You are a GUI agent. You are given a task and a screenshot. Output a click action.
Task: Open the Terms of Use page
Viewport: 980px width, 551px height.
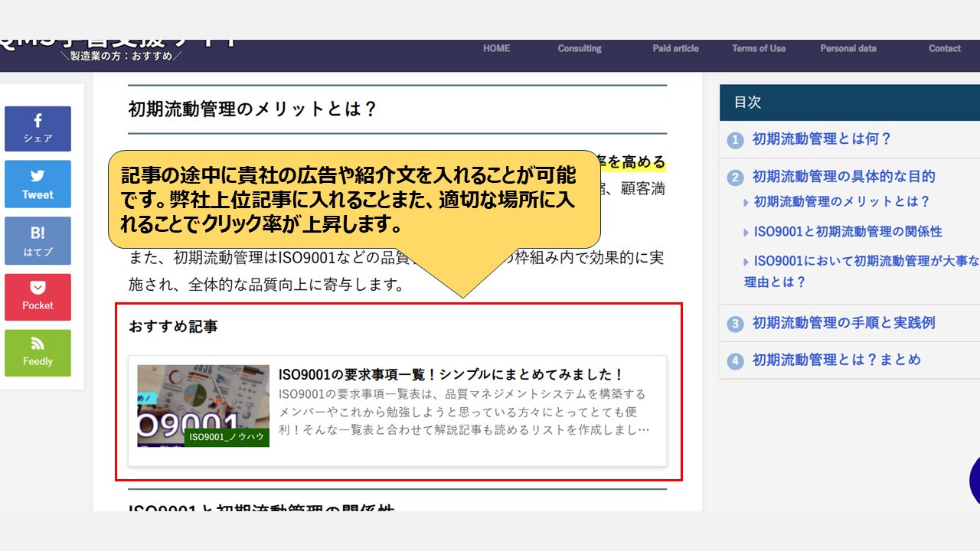(758, 48)
